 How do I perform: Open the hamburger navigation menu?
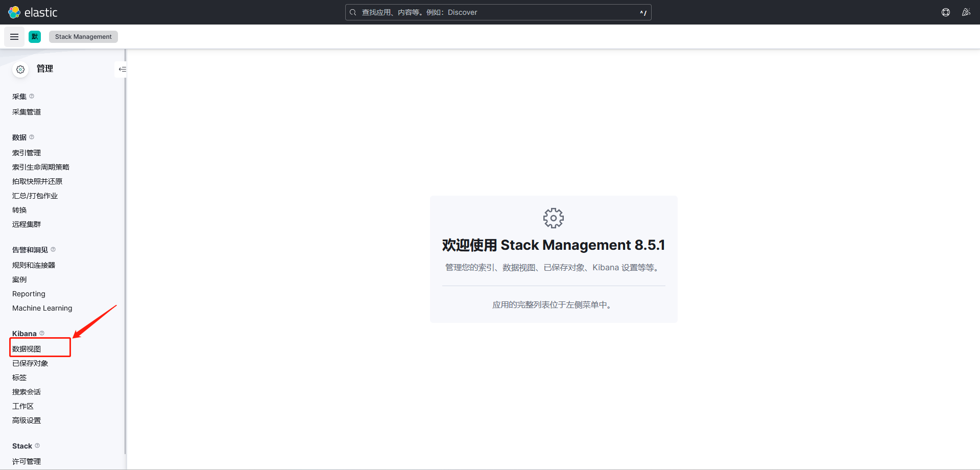(x=14, y=37)
